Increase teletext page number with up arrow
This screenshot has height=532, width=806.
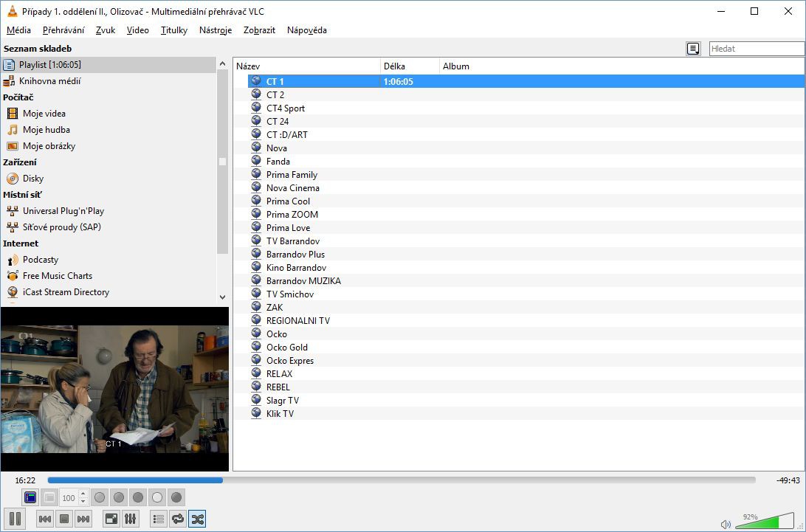click(83, 494)
